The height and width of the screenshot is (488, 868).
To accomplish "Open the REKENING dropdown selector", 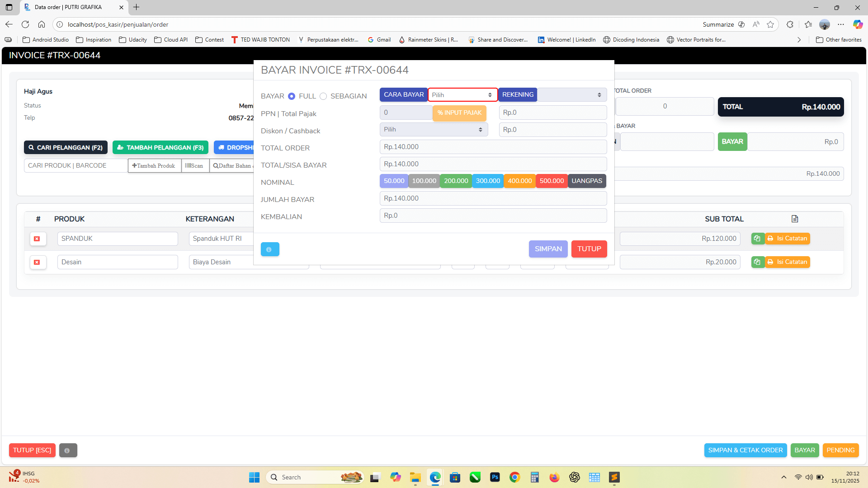I will (572, 94).
